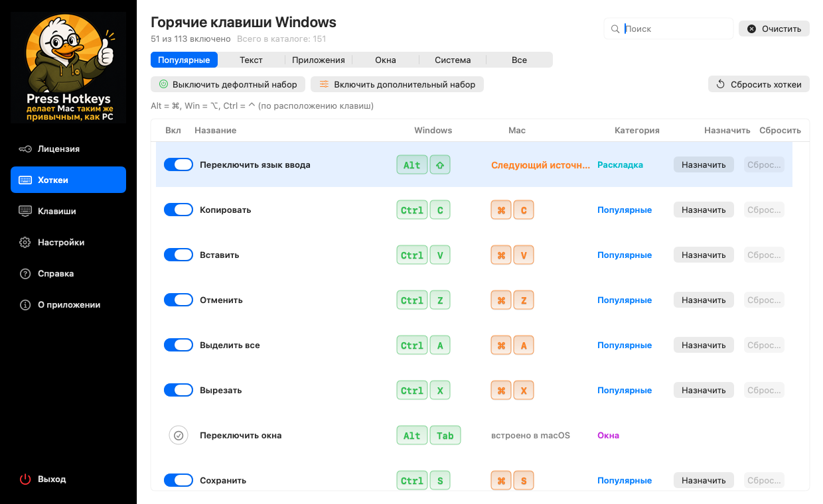The width and height of the screenshot is (823, 504).
Task: Click Назначить for Переключить язык ввода
Action: [x=704, y=164]
